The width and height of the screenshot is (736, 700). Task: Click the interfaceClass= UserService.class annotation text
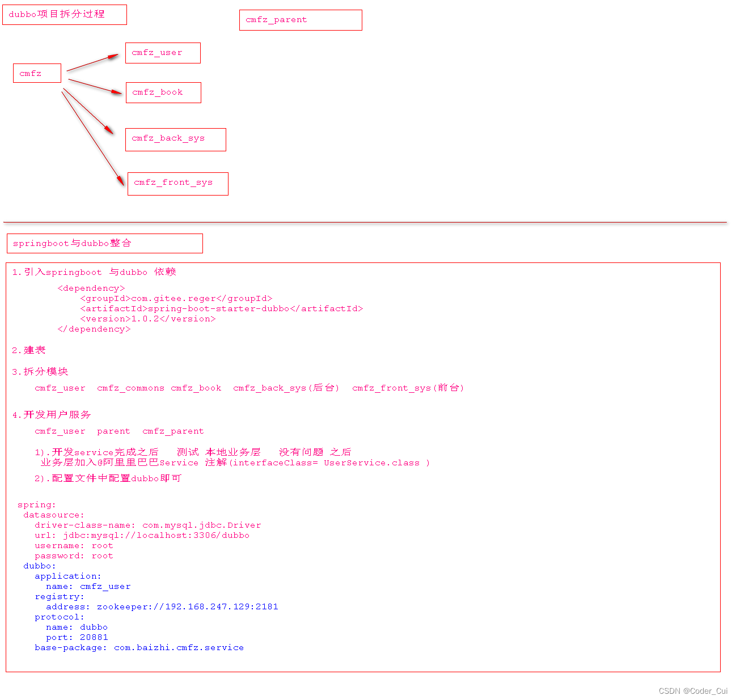pos(329,463)
